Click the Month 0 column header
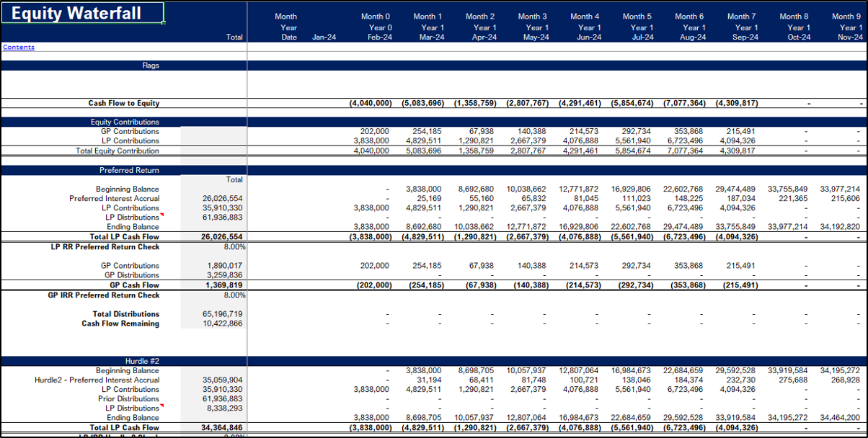 coord(376,17)
